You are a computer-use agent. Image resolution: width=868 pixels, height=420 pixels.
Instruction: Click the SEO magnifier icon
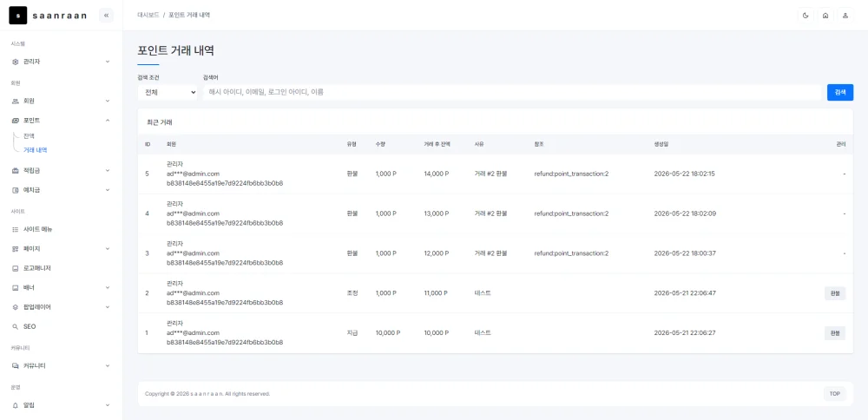(16, 327)
